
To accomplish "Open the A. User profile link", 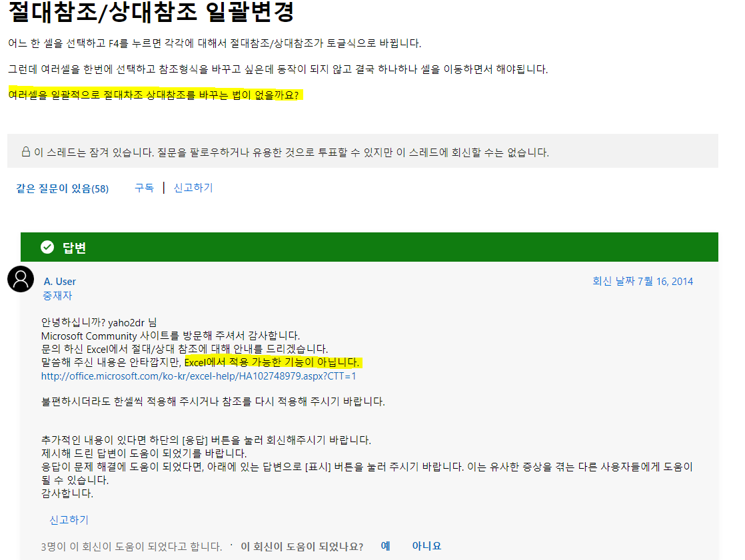I will 60,282.
